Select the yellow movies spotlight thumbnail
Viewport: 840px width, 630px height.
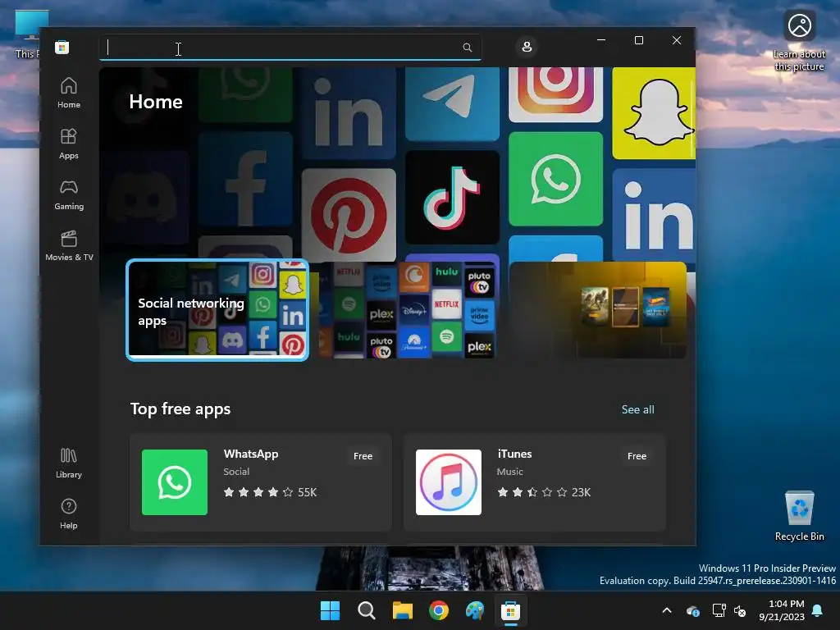[x=597, y=310]
